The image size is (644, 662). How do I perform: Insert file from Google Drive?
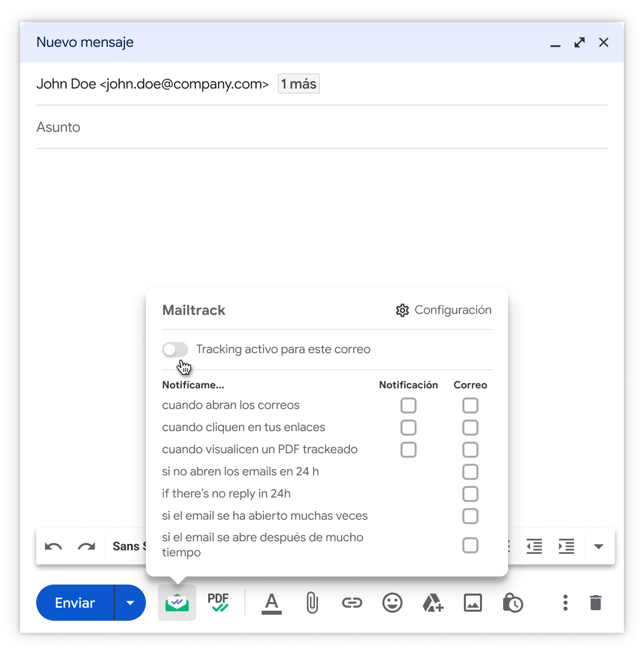433,603
